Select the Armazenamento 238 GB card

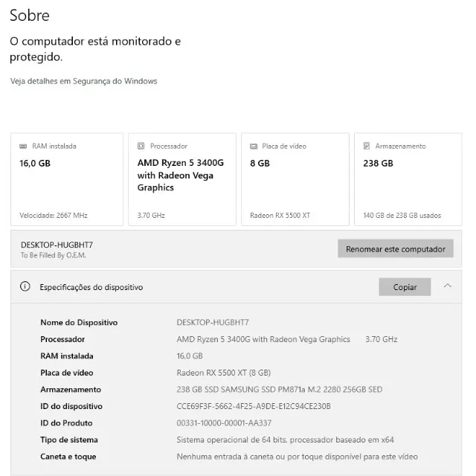408,179
